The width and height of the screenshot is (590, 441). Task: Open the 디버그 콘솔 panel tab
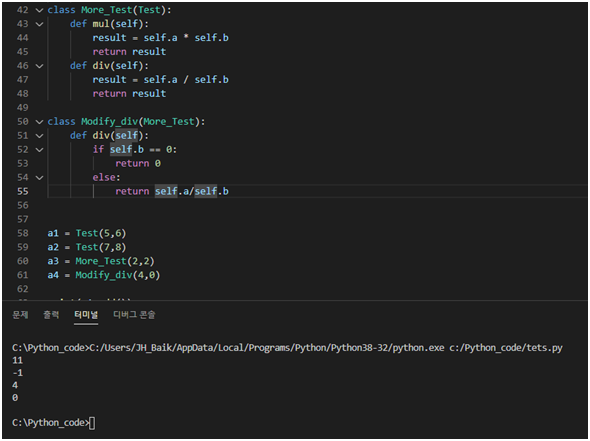click(134, 315)
